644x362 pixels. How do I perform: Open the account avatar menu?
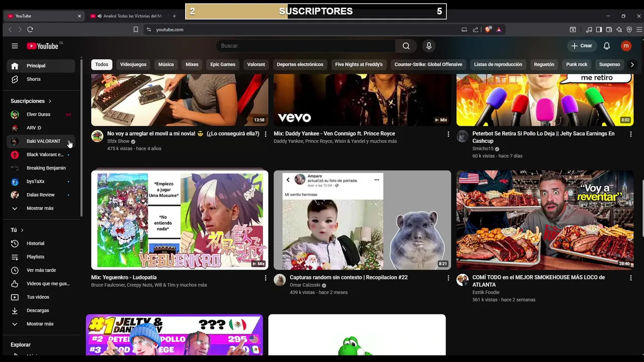[x=626, y=46]
